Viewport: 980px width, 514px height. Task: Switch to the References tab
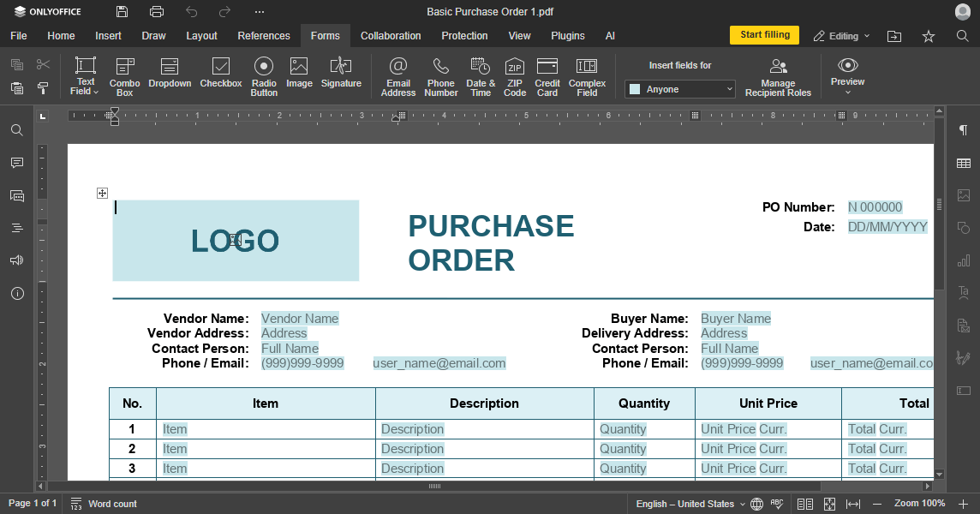coord(263,36)
